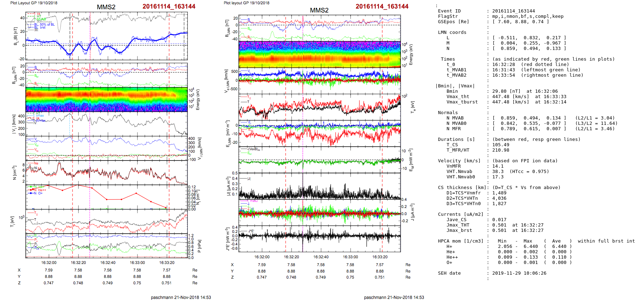Open the ion energy spectrogram in left plot
Image resolution: width=644 pixels, height=300 pixels.
tap(106, 100)
